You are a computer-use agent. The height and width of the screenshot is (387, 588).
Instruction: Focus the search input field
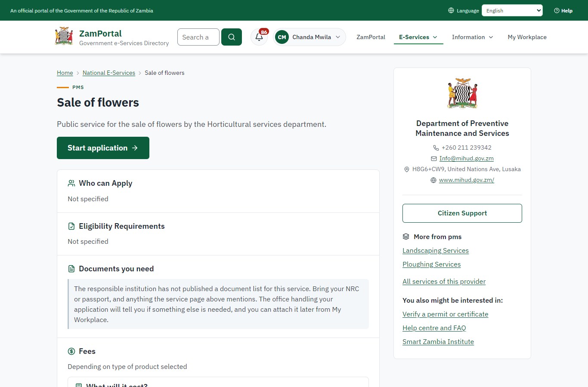point(198,37)
